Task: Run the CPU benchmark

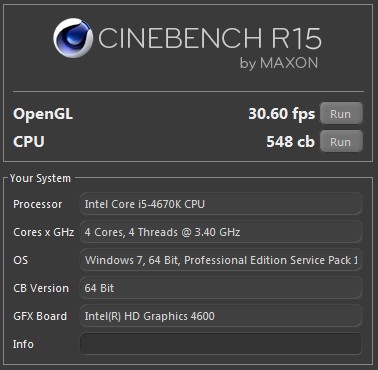Action: pos(341,142)
